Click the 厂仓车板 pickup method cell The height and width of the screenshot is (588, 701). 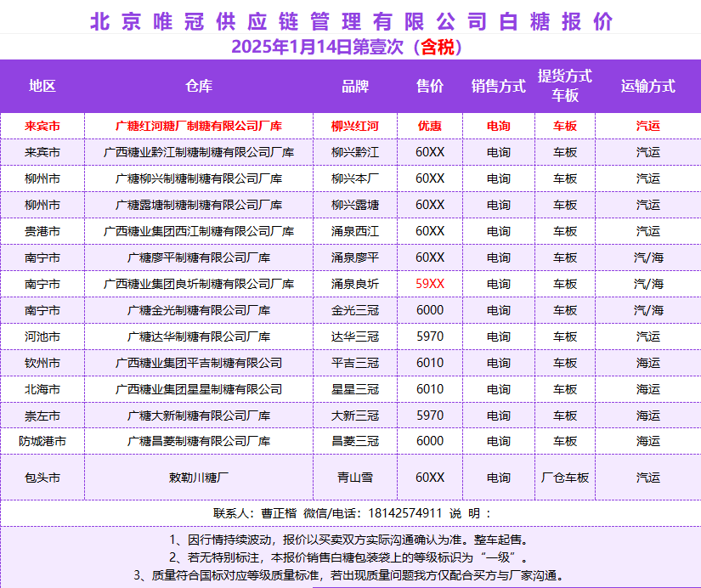tap(565, 478)
